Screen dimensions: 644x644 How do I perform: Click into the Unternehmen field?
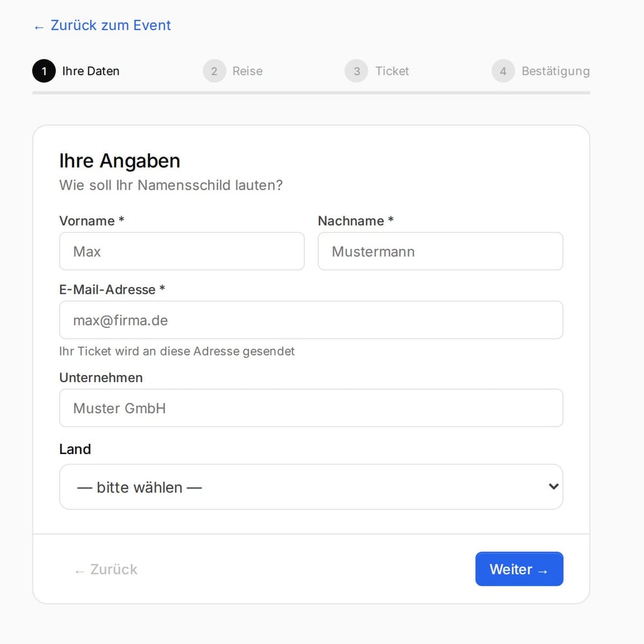[311, 408]
